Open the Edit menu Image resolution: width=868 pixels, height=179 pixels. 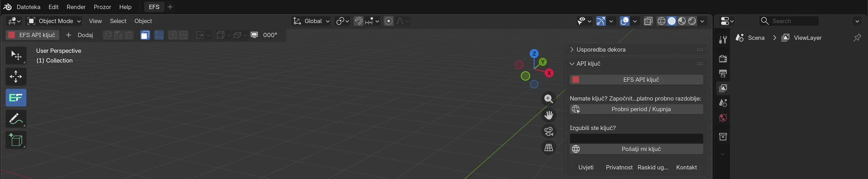[53, 7]
